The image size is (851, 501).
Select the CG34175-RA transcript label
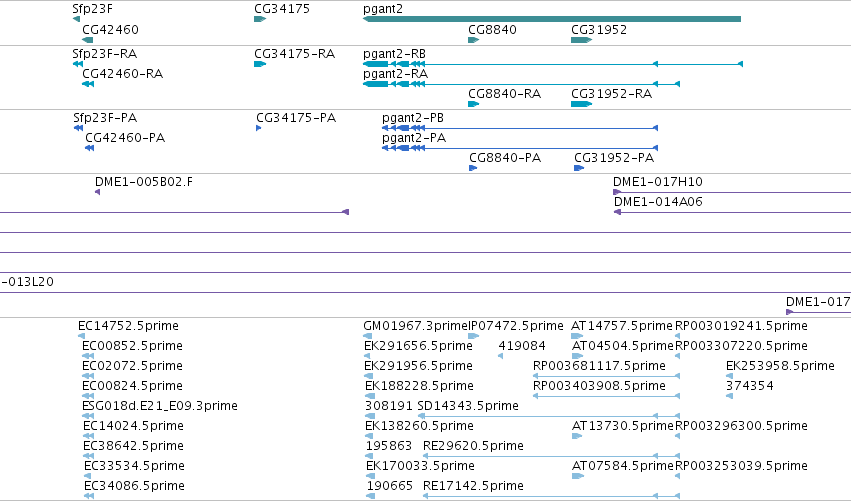point(294,54)
